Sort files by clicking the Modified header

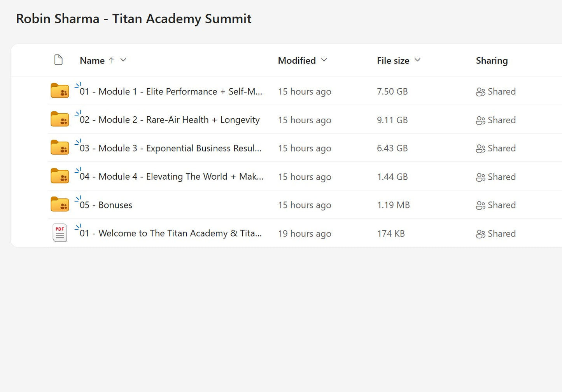click(297, 60)
